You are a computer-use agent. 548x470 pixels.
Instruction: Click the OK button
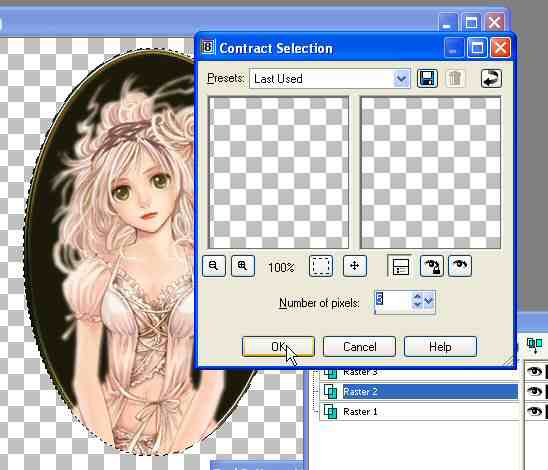click(278, 347)
